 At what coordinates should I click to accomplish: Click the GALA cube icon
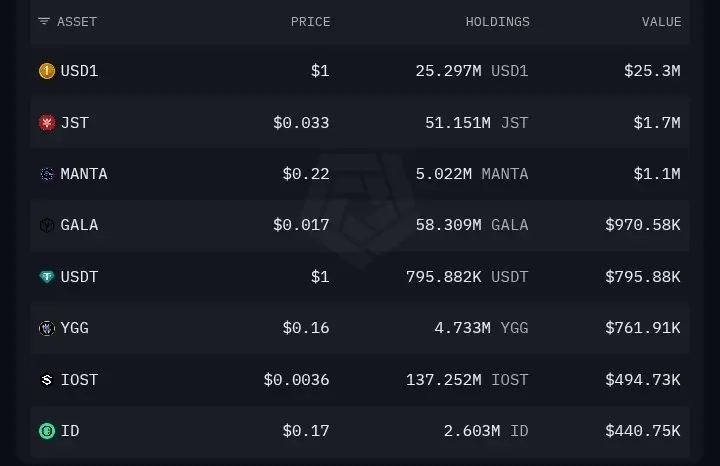pyautogui.click(x=47, y=225)
